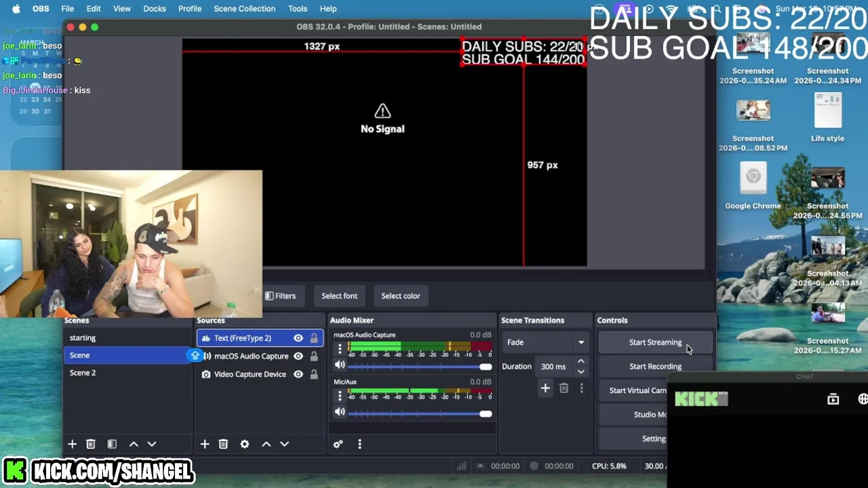The width and height of the screenshot is (868, 488).
Task: Lock the macOS Audio Capture source
Action: [314, 356]
